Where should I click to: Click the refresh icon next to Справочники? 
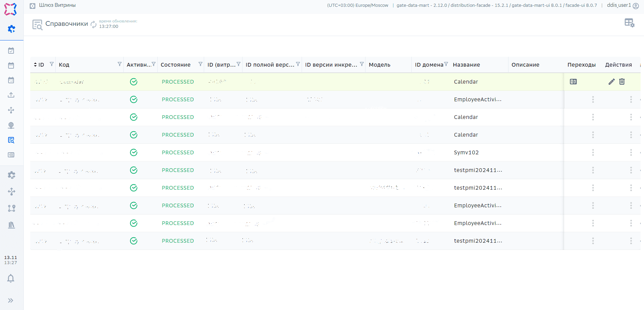93,24
